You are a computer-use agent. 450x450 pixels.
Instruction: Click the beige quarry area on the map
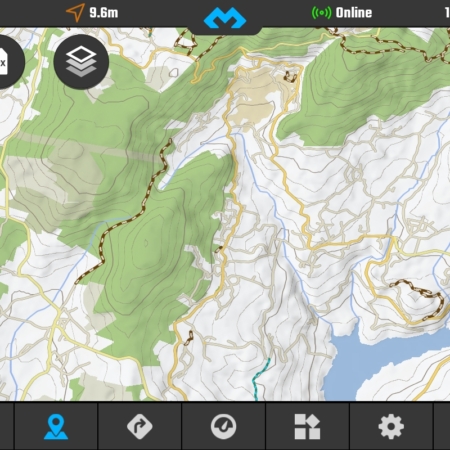click(255, 97)
